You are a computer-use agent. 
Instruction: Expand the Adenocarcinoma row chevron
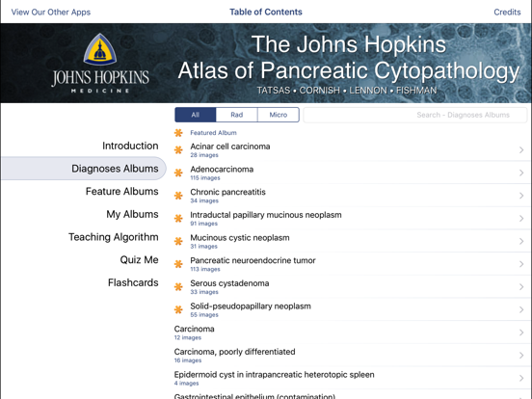coord(521,173)
